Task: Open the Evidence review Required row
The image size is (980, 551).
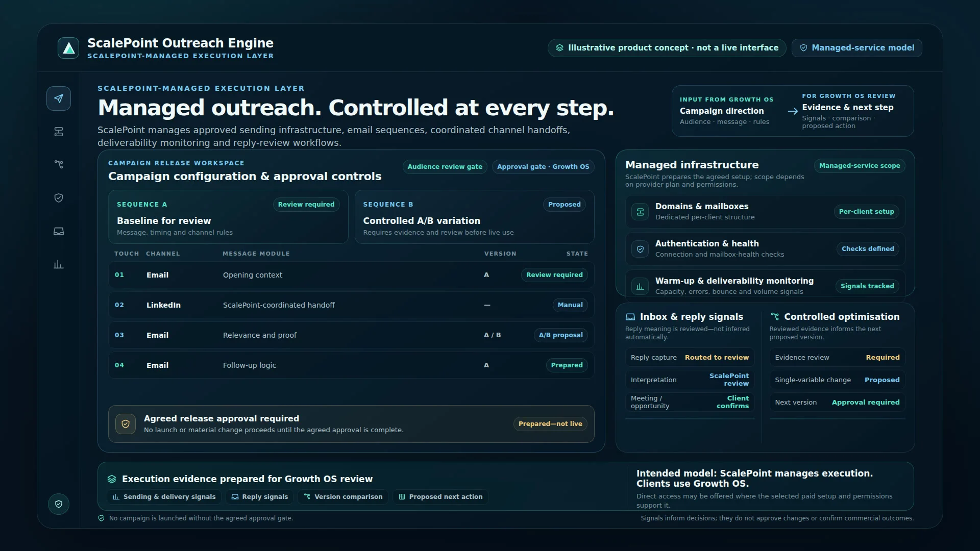Action: 837,358
